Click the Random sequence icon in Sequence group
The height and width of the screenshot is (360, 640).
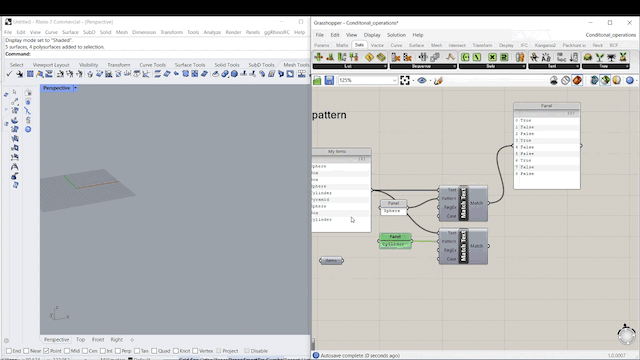click(450, 57)
